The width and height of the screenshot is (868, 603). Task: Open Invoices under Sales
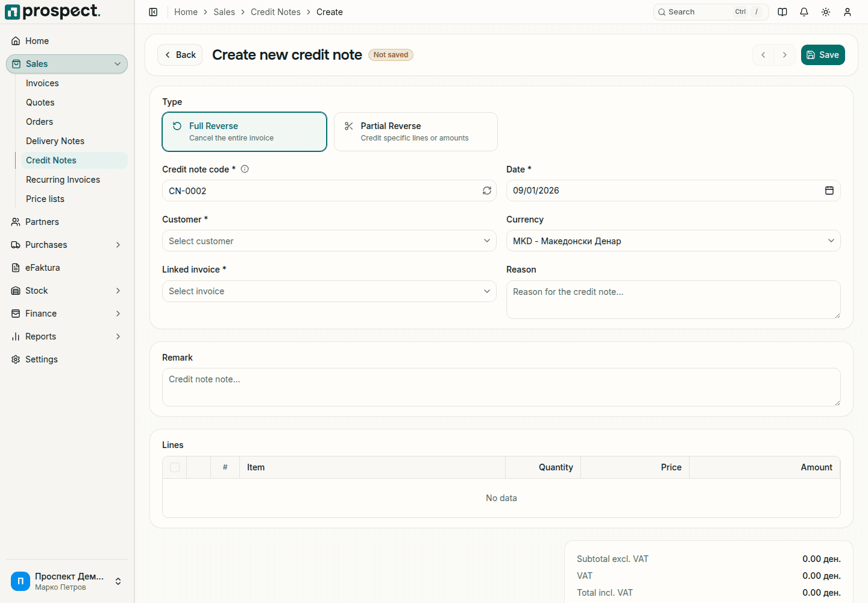pyautogui.click(x=74, y=83)
